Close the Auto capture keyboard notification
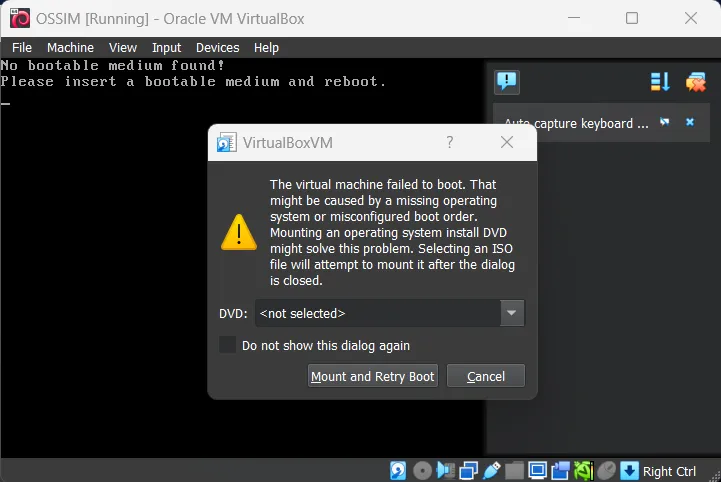Screen dimensions: 721x482 tap(689, 122)
